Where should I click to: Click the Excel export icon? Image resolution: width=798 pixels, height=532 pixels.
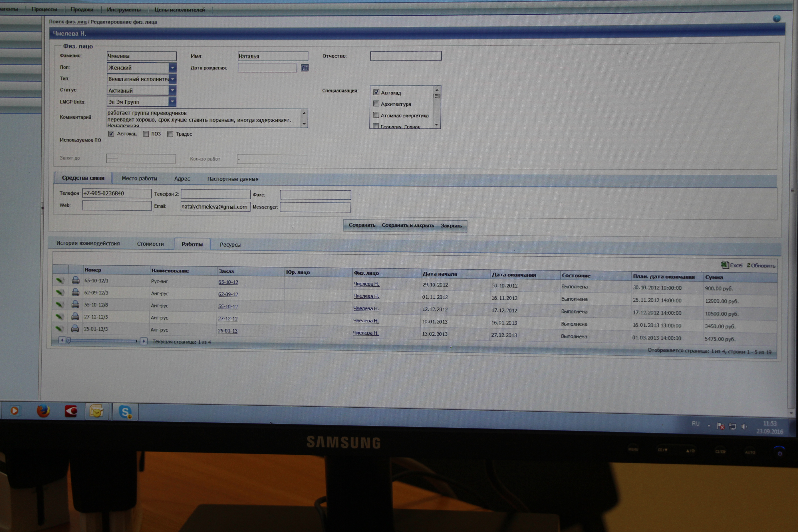click(x=725, y=265)
